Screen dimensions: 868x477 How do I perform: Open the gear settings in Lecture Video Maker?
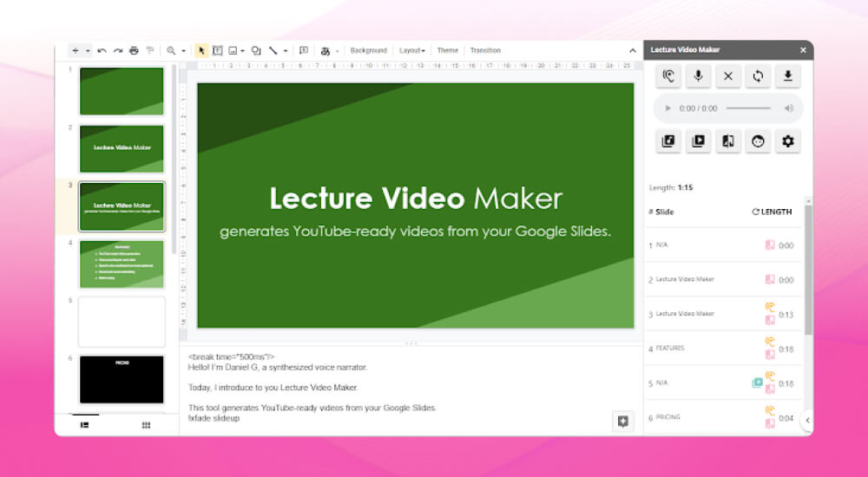point(788,141)
